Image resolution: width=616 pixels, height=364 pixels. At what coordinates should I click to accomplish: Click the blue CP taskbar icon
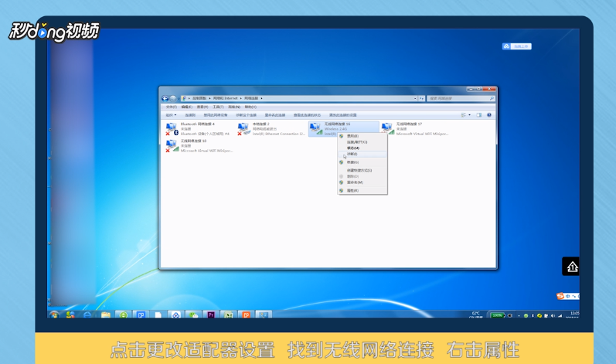tap(141, 315)
